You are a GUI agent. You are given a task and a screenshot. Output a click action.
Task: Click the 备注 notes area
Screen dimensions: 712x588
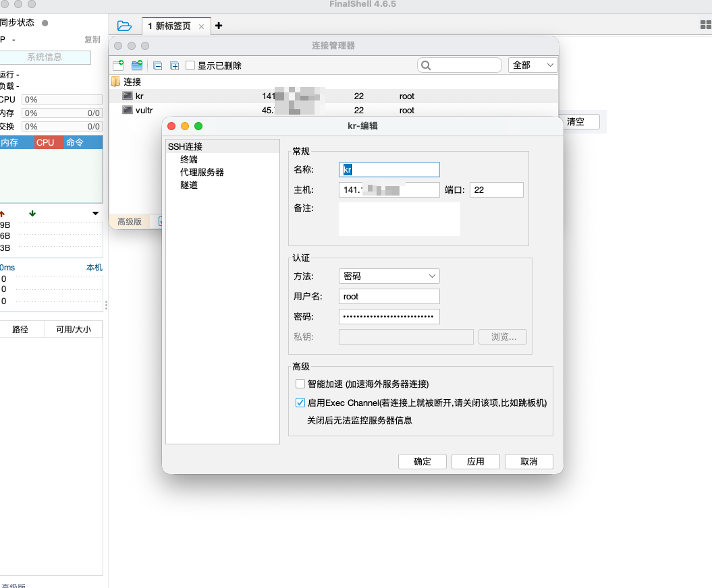(x=399, y=218)
